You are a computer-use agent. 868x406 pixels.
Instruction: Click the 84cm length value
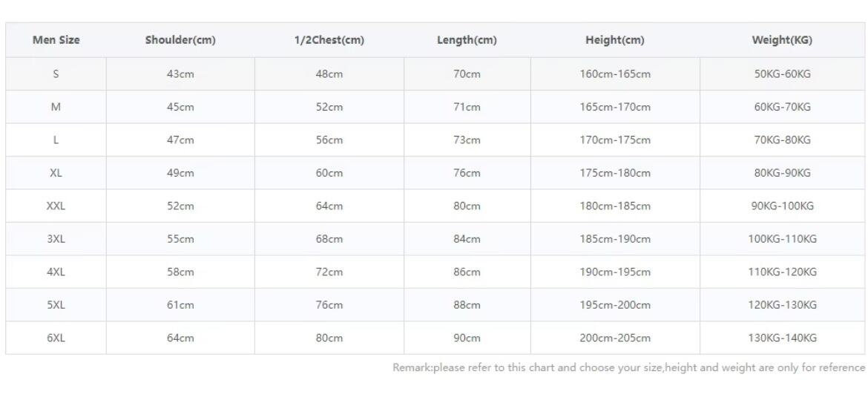tap(467, 239)
